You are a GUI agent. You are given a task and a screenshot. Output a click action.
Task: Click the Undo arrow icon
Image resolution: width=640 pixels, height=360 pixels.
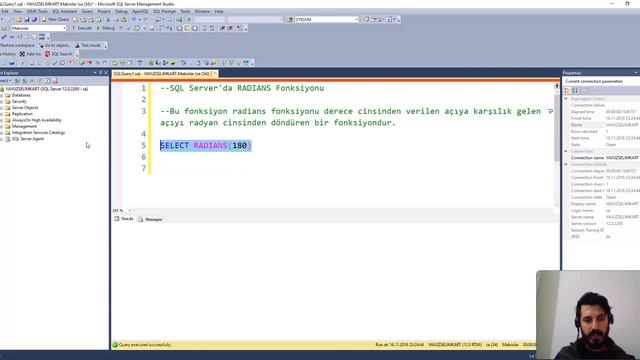133,19
